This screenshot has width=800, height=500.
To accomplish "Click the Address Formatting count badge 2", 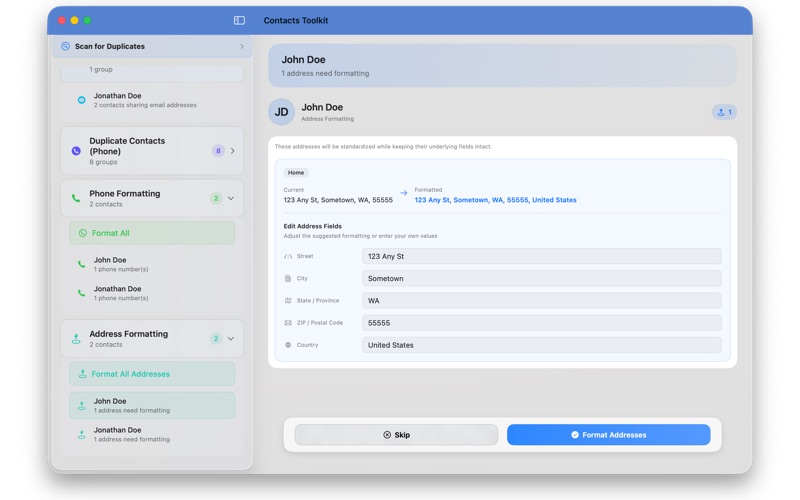I will tap(216, 338).
